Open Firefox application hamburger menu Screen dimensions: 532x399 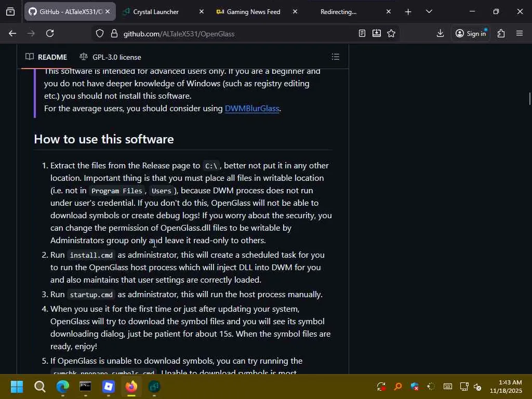click(x=520, y=33)
